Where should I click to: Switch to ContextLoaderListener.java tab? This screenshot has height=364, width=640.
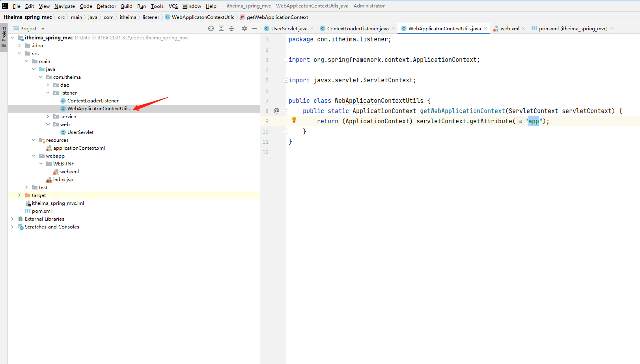click(x=358, y=28)
